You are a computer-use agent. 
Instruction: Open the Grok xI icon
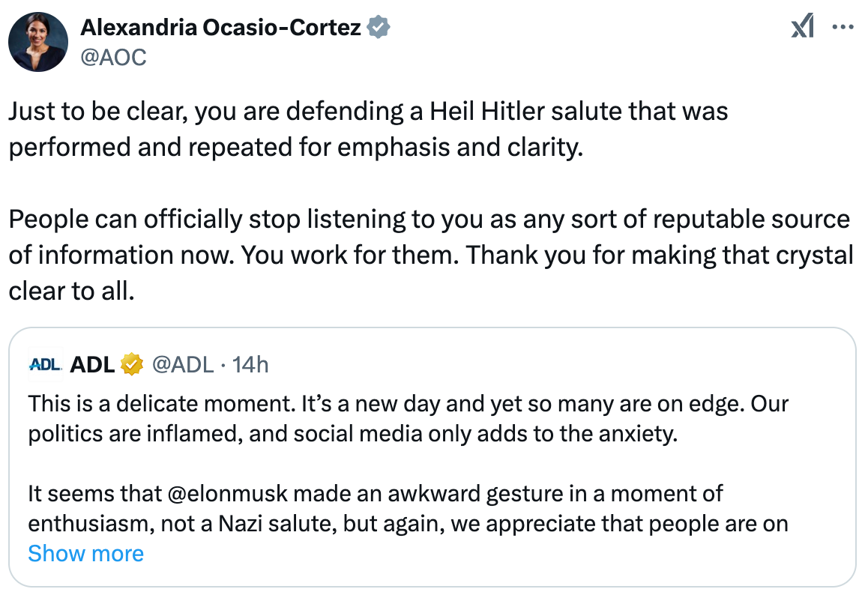pyautogui.click(x=803, y=26)
